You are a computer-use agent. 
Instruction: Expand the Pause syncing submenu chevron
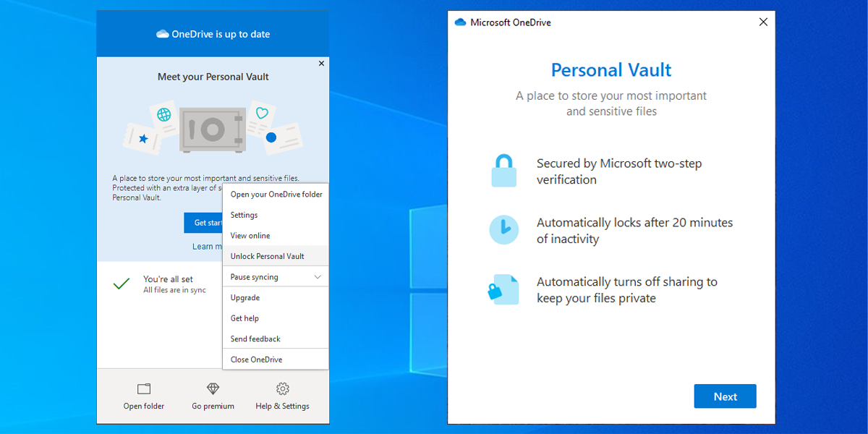click(x=318, y=276)
